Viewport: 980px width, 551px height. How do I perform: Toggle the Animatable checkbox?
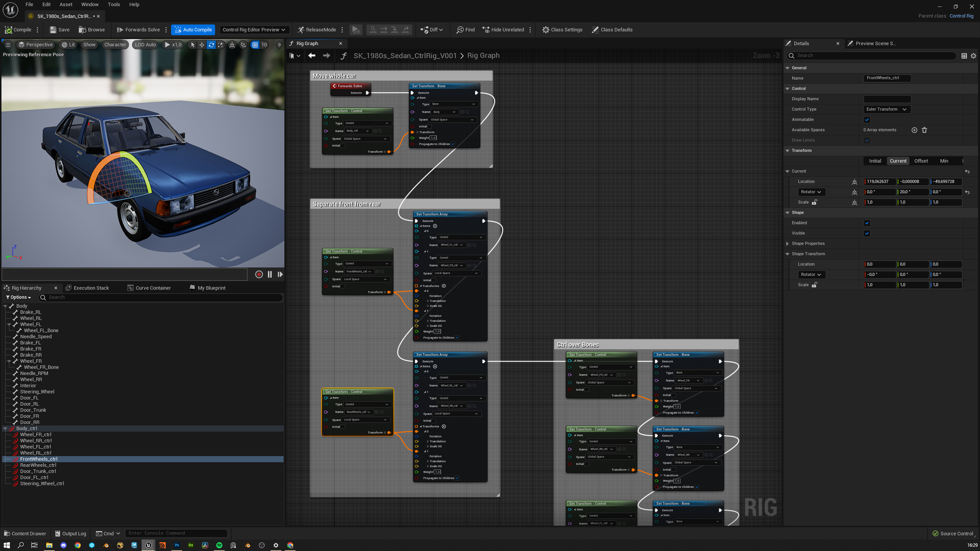(x=867, y=119)
